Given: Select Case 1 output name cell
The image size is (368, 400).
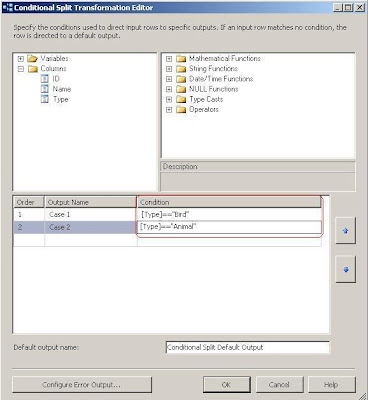Looking at the screenshot, I should click(91, 214).
